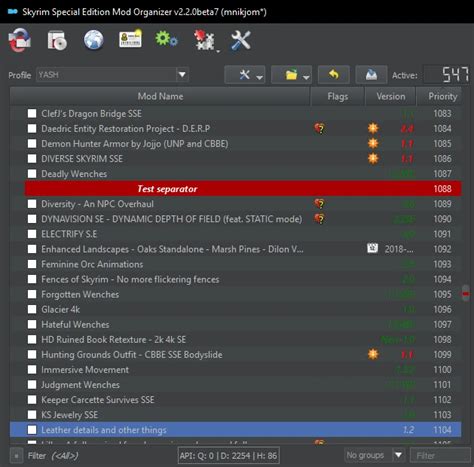Click the calendar version icon on Enhanced Landscapes

pyautogui.click(x=372, y=248)
